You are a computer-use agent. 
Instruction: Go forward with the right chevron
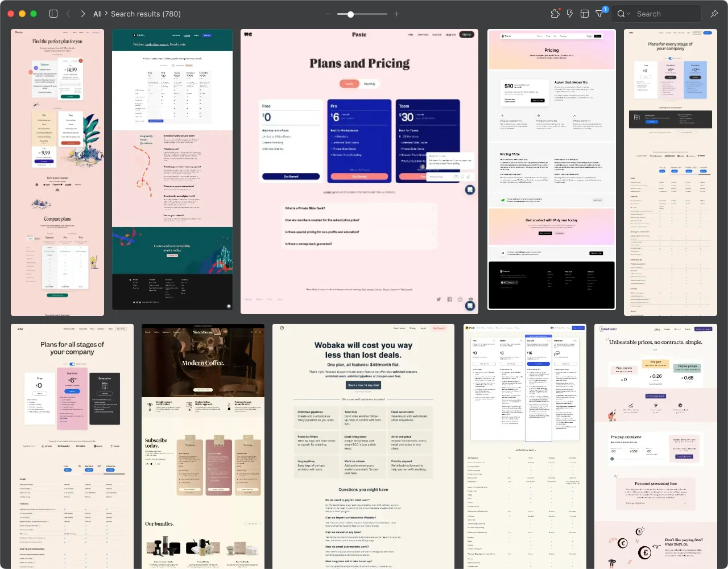click(83, 14)
